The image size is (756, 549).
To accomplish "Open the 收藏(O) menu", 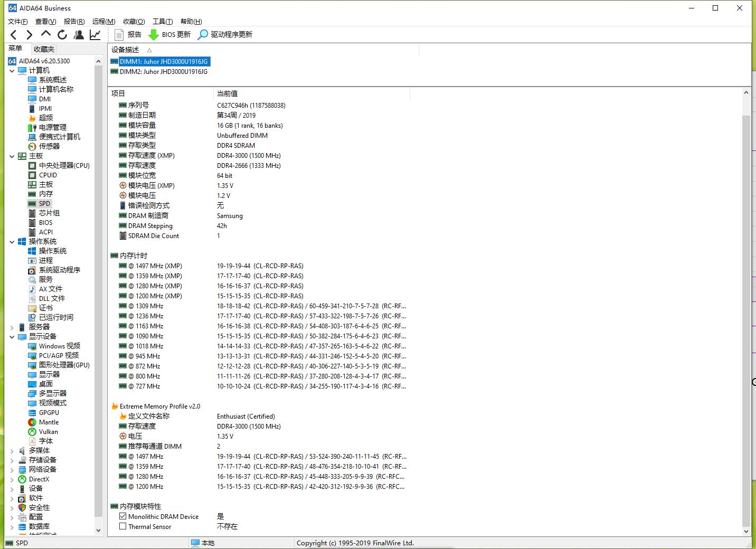I will click(134, 21).
